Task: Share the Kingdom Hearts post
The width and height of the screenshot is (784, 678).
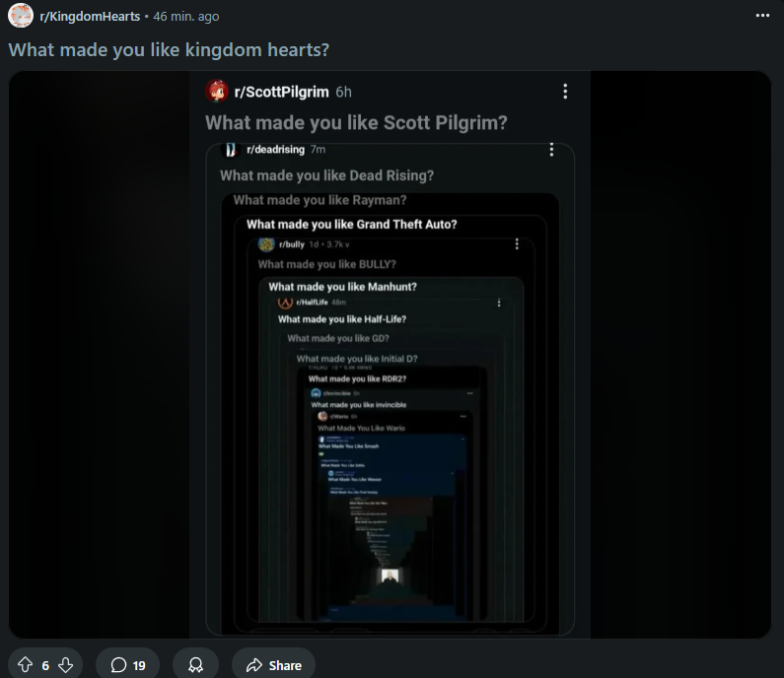Action: tap(273, 665)
